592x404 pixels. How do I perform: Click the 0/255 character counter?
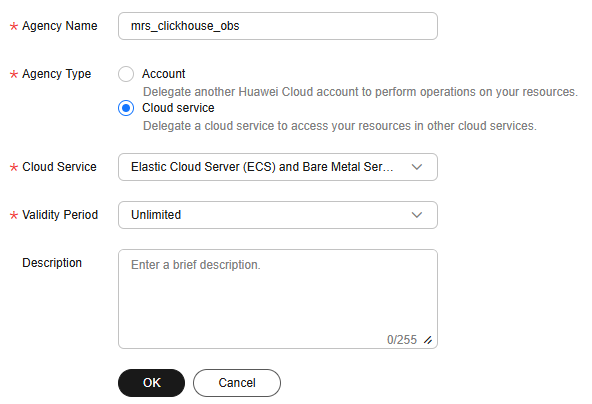(x=402, y=340)
